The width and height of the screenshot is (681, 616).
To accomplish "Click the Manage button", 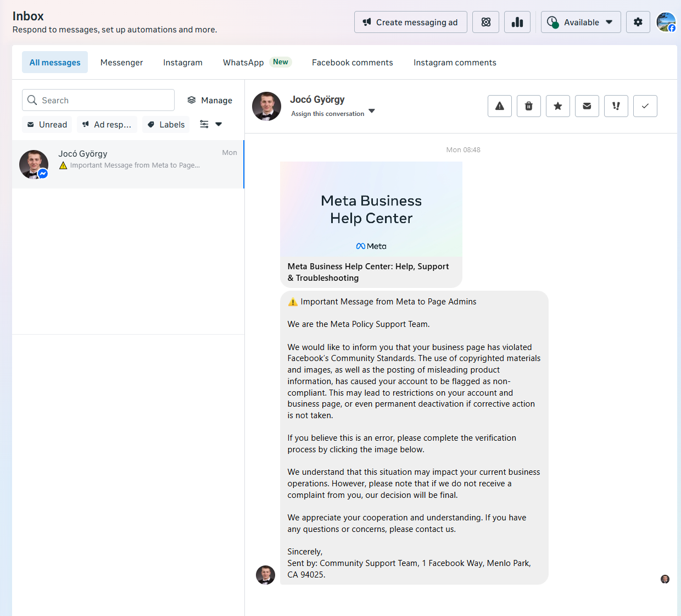I will (210, 100).
